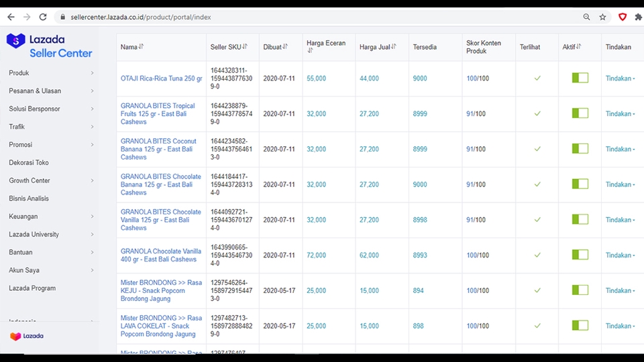
Task: Edit retail price 55,000 for OTAJI
Action: click(316, 78)
